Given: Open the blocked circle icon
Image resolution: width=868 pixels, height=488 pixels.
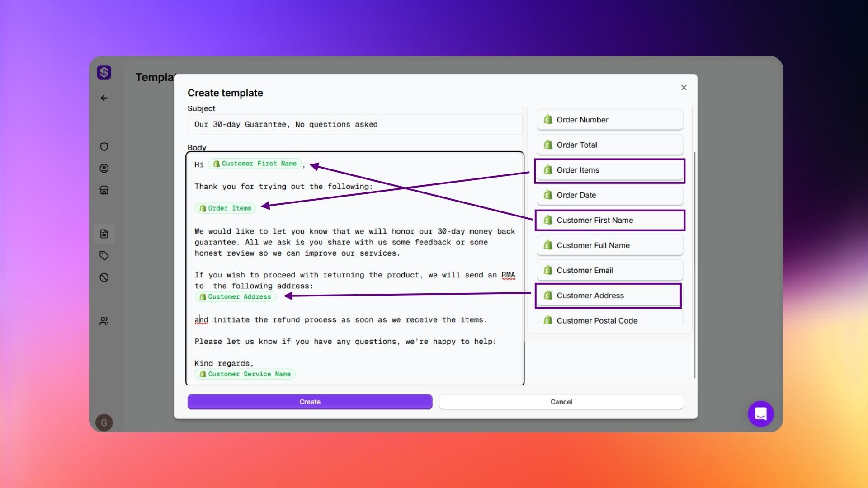Looking at the screenshot, I should click(x=104, y=277).
